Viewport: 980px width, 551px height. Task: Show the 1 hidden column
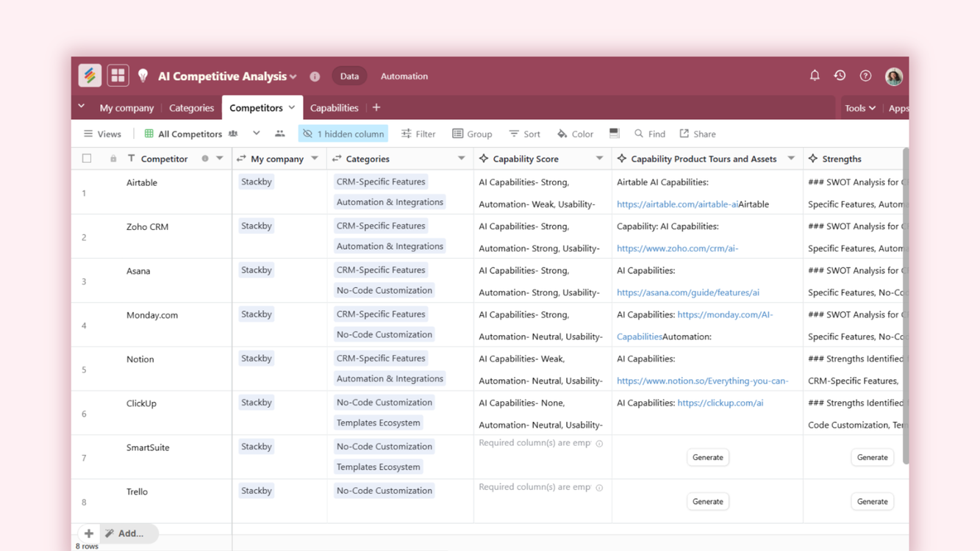coord(343,133)
